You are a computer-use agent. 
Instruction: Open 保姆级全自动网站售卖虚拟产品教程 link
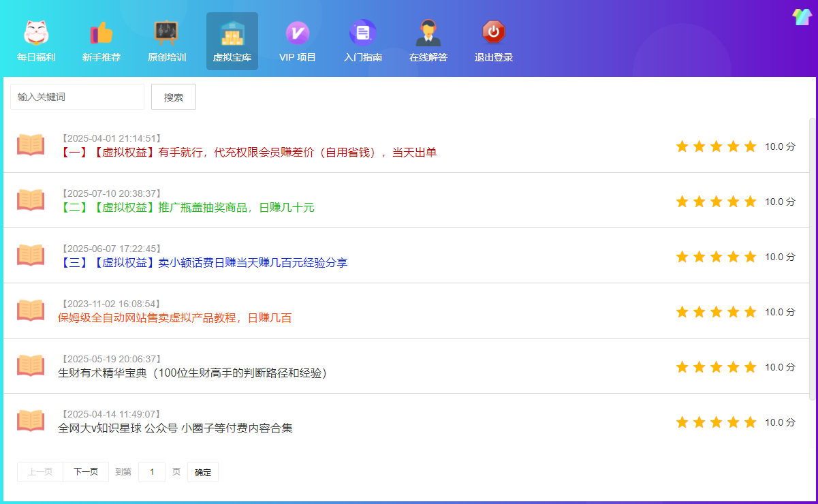[175, 318]
